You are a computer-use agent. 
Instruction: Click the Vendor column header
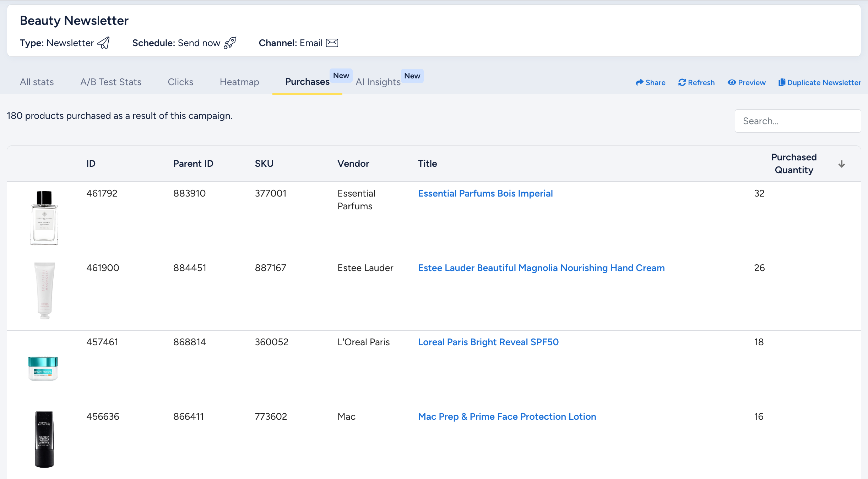click(x=353, y=164)
